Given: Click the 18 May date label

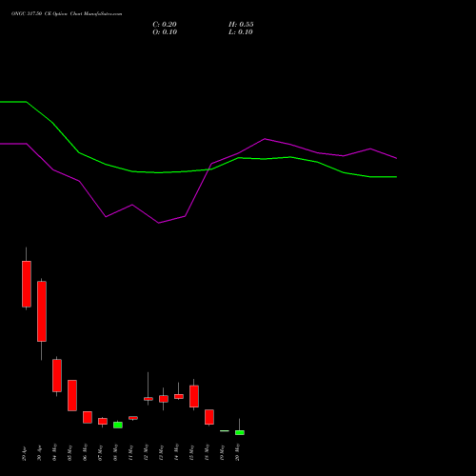Looking at the screenshot, I should click(x=208, y=452).
